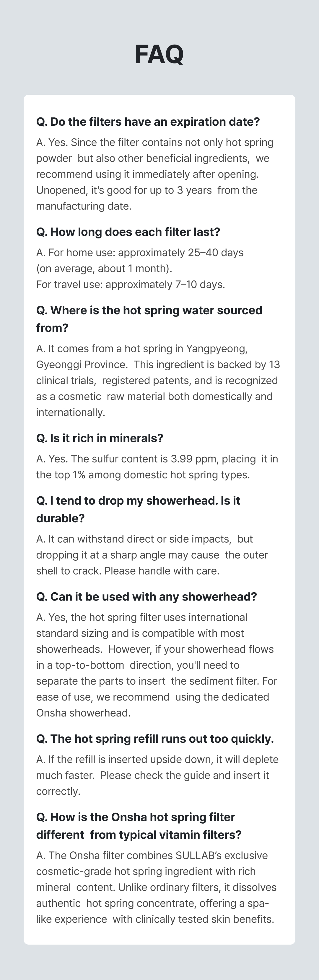
Task: Click the answer about refill inserted upside down
Action: 157,759
